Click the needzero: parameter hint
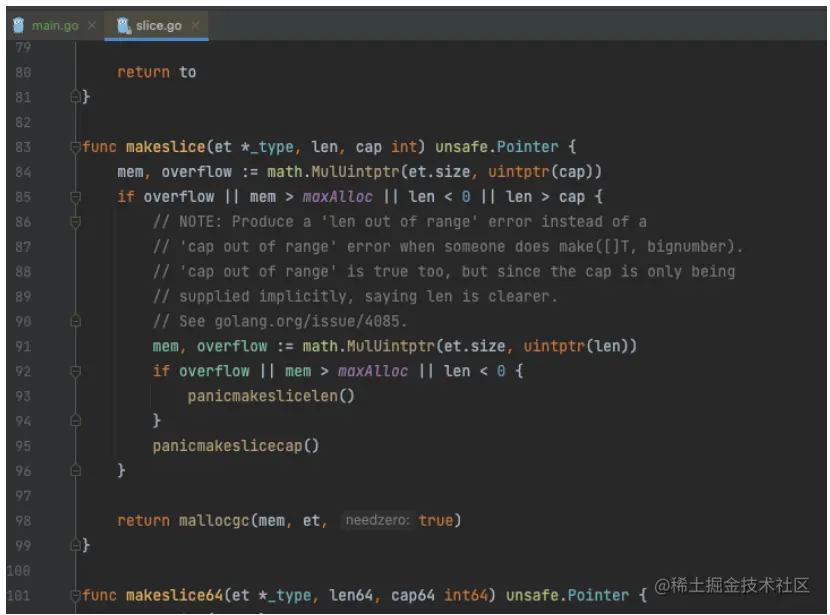Viewport: 830px width, 615px height. tap(377, 520)
